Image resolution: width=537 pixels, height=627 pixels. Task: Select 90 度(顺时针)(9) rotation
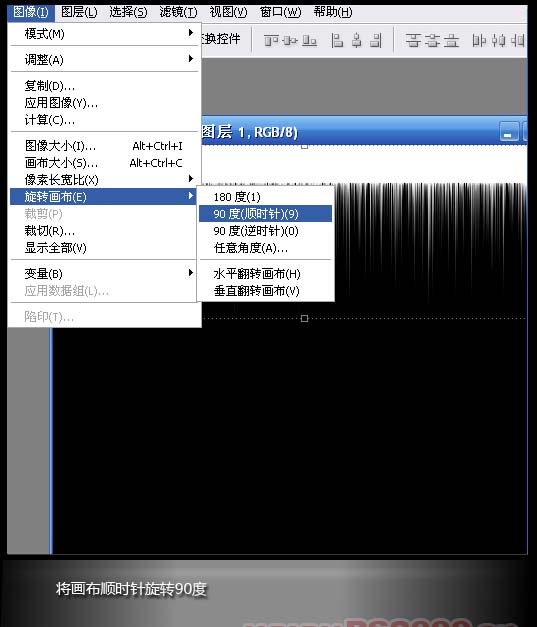coord(266,214)
